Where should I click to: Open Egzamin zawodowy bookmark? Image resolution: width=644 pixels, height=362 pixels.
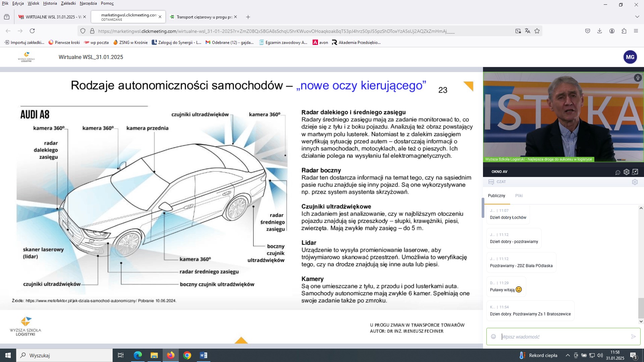(x=283, y=43)
